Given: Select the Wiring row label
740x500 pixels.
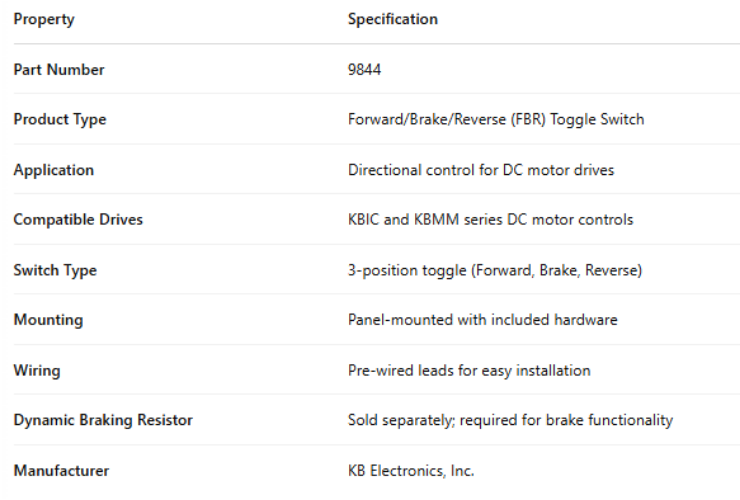Looking at the screenshot, I should coord(37,370).
